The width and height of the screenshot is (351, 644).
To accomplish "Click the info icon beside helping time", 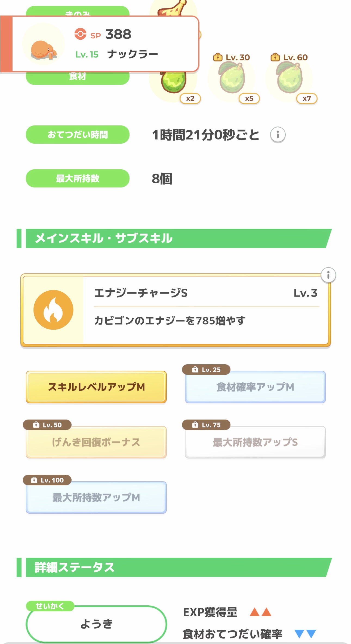I will pos(278,135).
